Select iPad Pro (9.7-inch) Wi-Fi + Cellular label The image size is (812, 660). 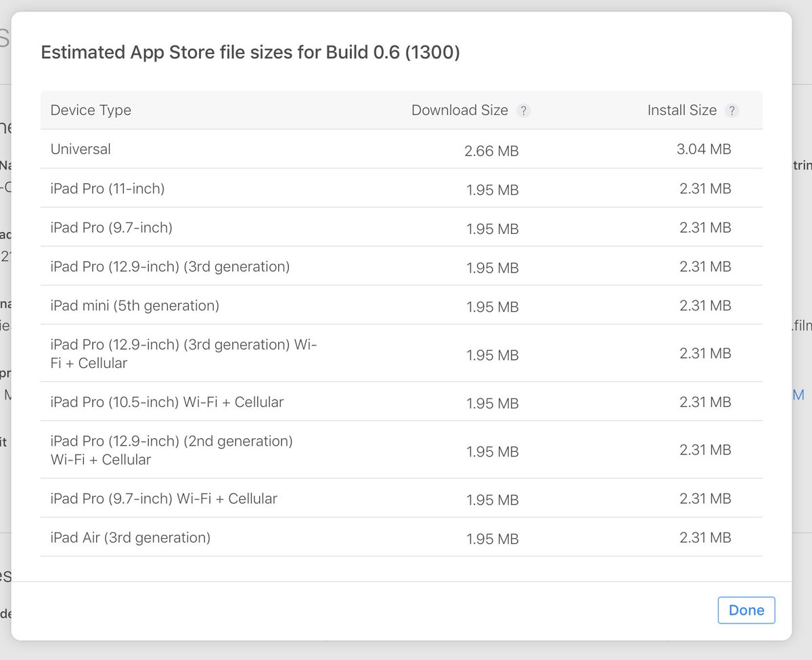[x=164, y=498]
